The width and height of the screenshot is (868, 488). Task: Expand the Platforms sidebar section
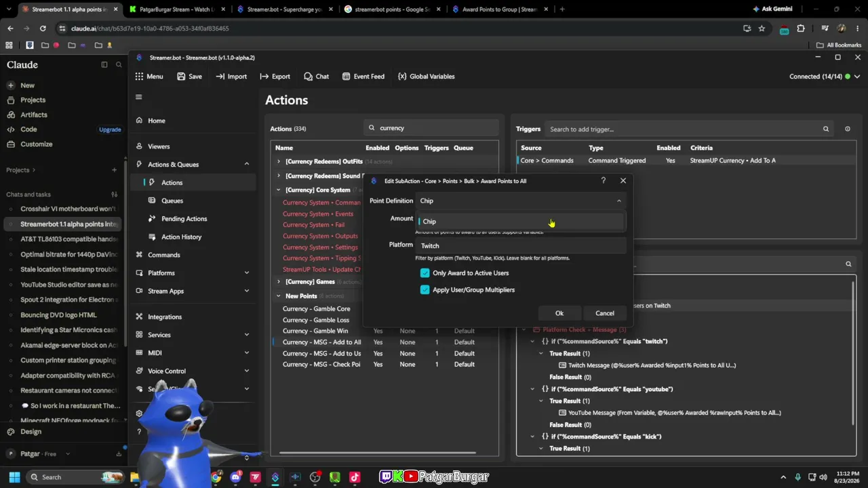(x=246, y=273)
